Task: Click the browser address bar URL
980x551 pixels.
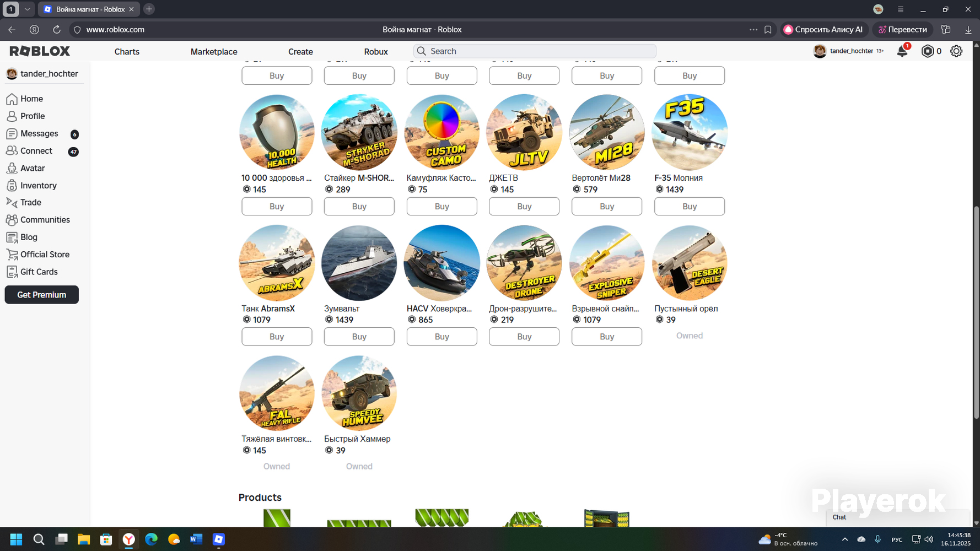Action: click(115, 30)
